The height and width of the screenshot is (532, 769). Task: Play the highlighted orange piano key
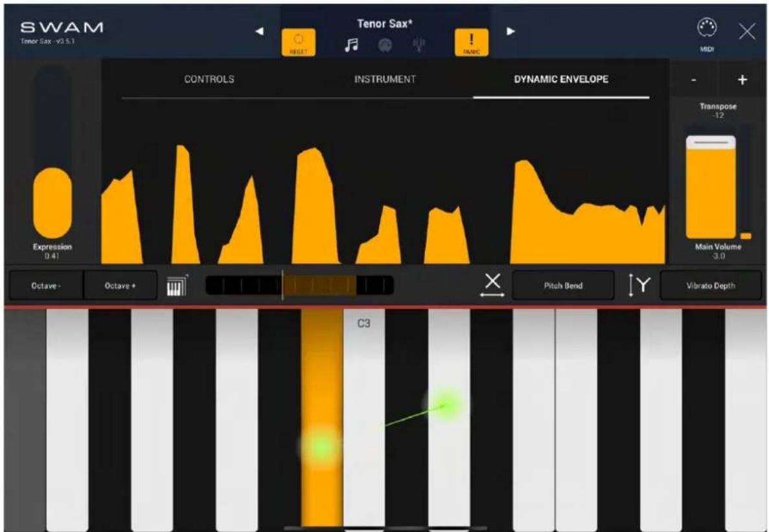(322, 417)
